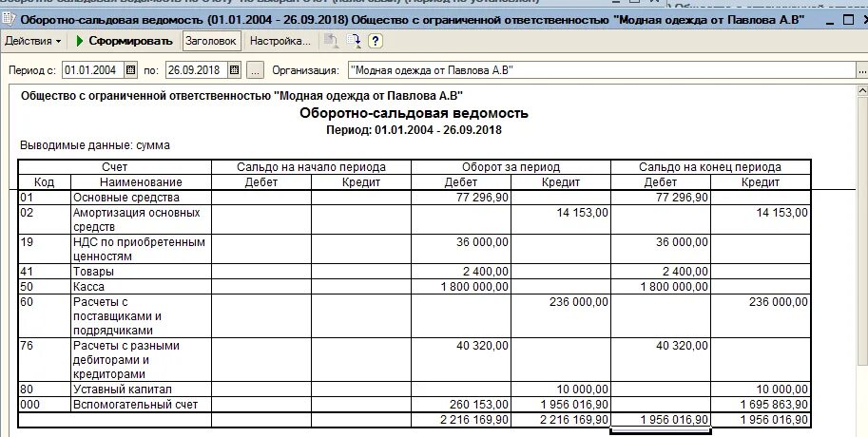Click the Сальдо на начало периода header
This screenshot has width=868, height=437.
click(311, 167)
